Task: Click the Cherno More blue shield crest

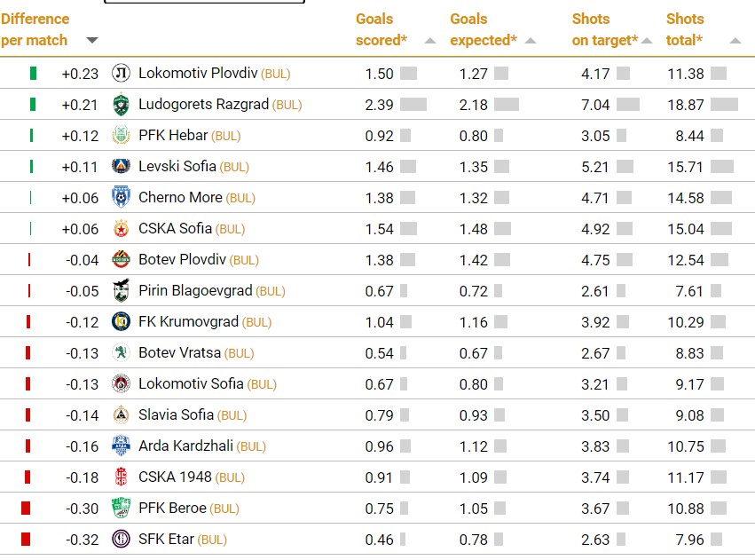Action: pyautogui.click(x=121, y=197)
